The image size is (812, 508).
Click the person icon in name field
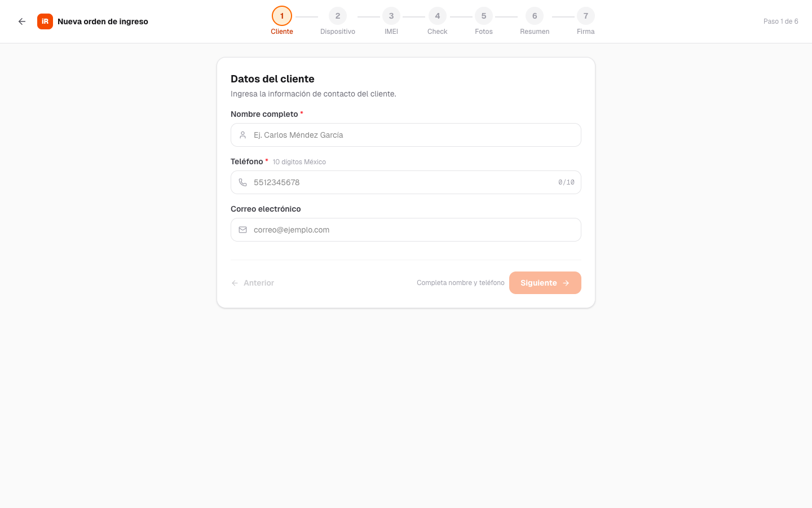coord(243,135)
